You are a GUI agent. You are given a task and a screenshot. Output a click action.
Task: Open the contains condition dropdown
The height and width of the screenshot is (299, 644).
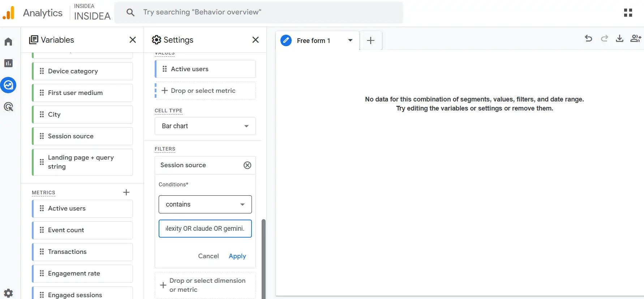point(205,204)
